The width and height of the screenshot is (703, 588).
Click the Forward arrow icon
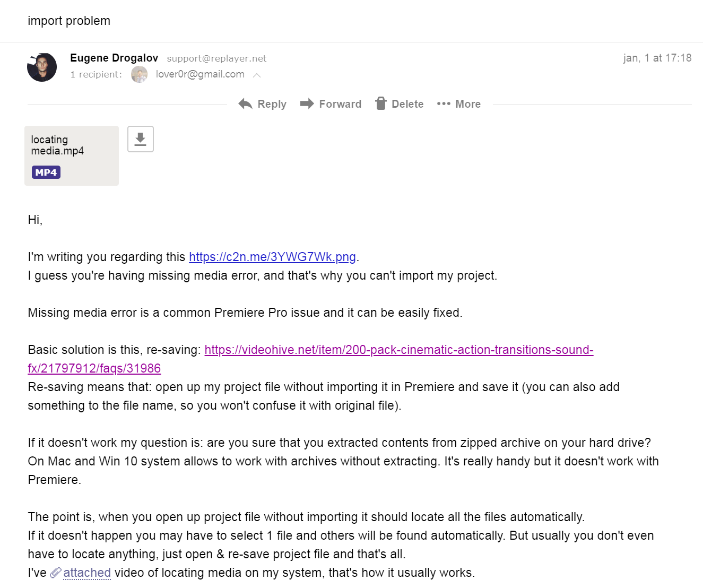click(307, 104)
